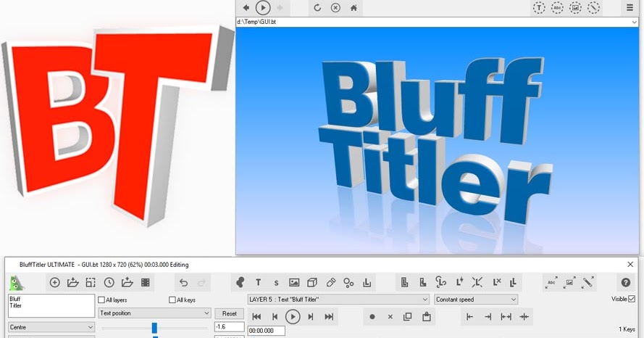
Task: Create a key with the record dot
Action: (372, 317)
